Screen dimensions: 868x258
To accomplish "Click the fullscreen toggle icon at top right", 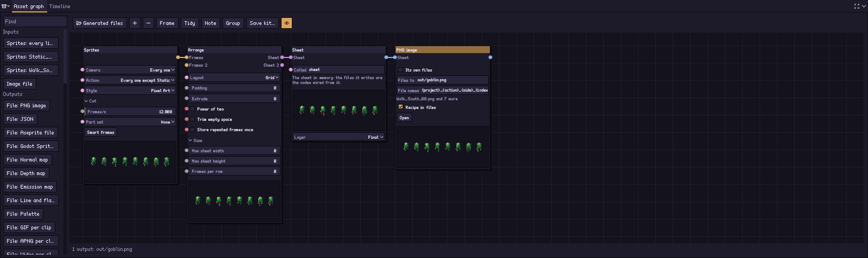I will (857, 6).
